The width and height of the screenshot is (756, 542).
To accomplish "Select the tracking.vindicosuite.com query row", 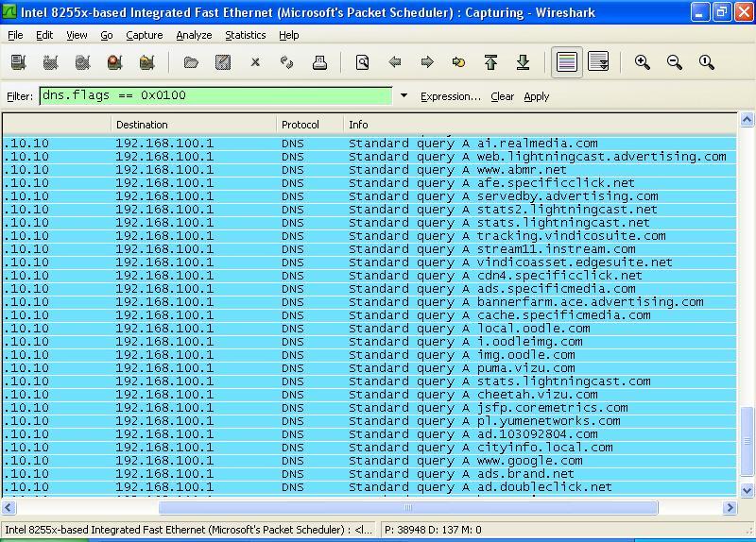I will 369,236.
